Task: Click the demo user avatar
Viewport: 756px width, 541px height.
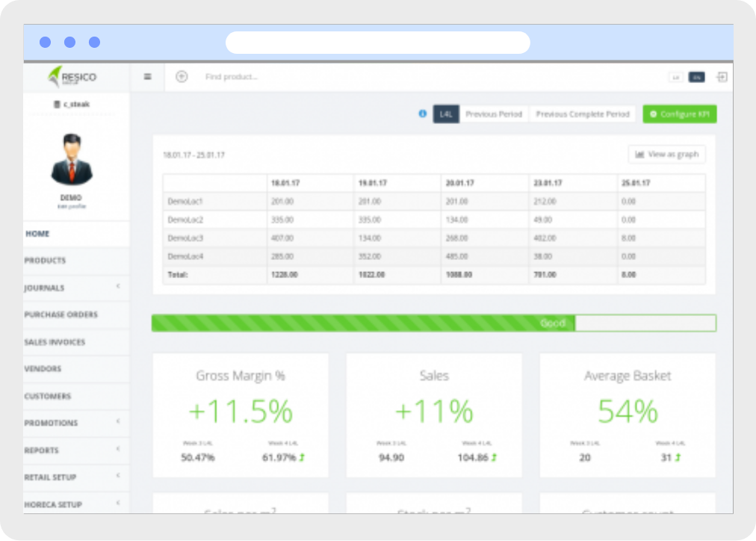Action: (72, 159)
